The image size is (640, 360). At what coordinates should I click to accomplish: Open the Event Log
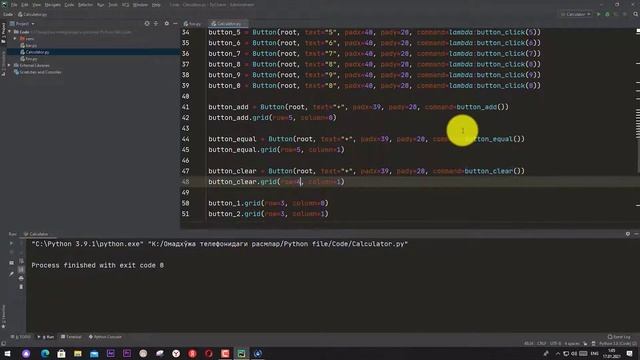[619, 337]
